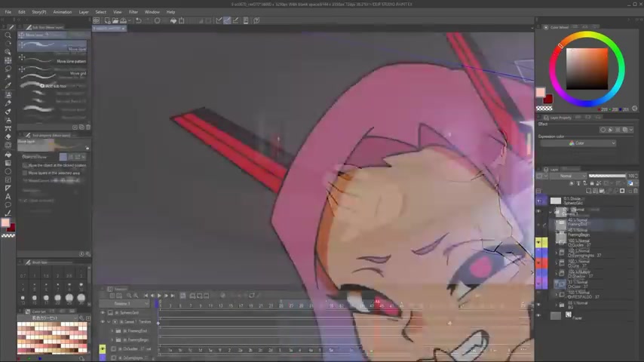The height and width of the screenshot is (362, 644).
Task: Select the Zoom magnifier tool
Action: 8,35
